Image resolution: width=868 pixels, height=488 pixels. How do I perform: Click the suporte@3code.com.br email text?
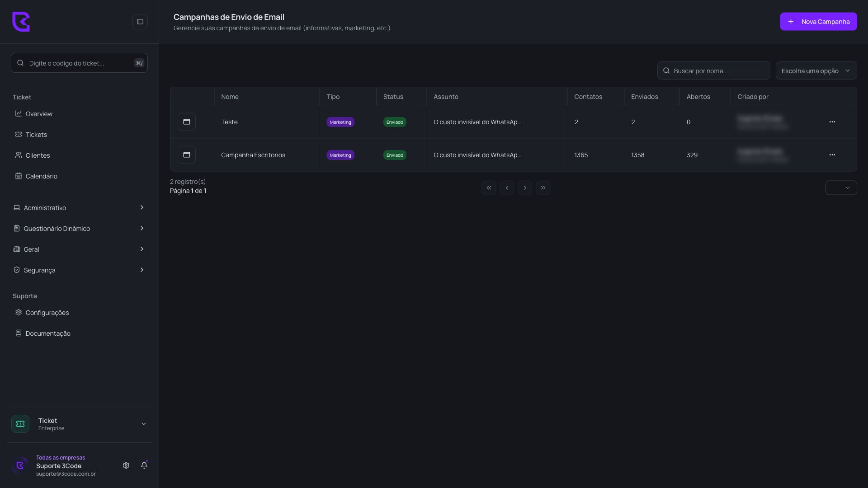[x=66, y=474]
